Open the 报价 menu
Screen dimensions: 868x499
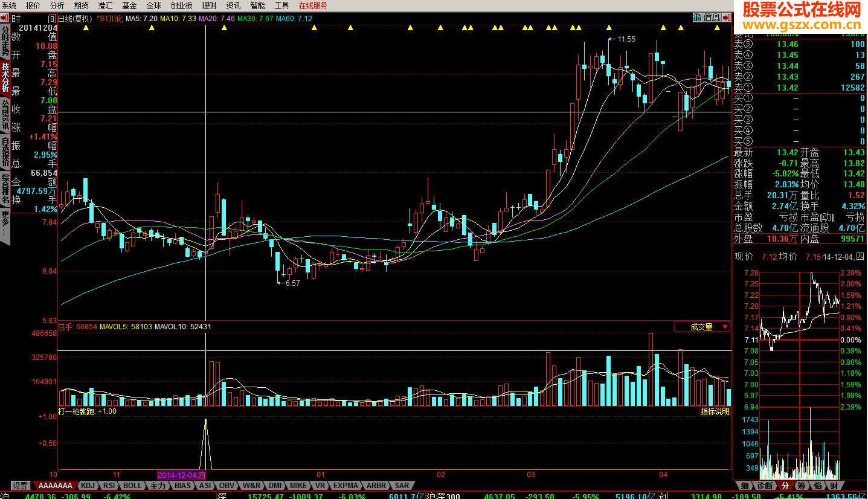click(33, 5)
